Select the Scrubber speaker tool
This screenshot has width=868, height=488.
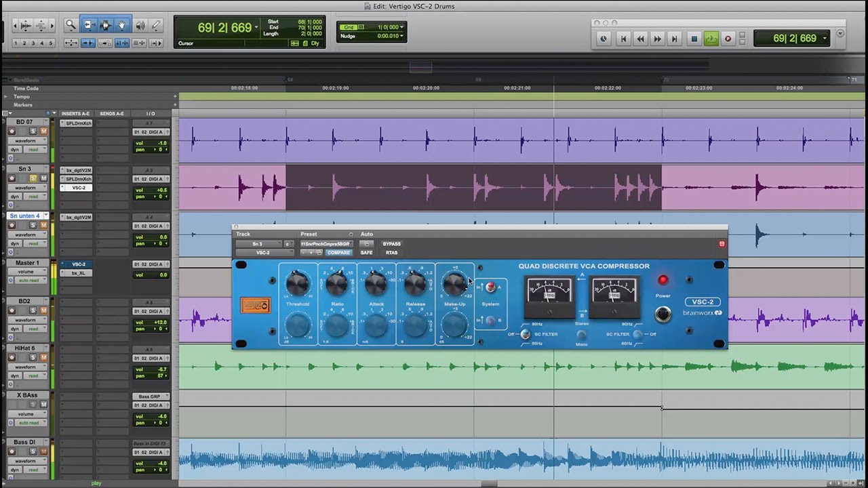click(140, 26)
